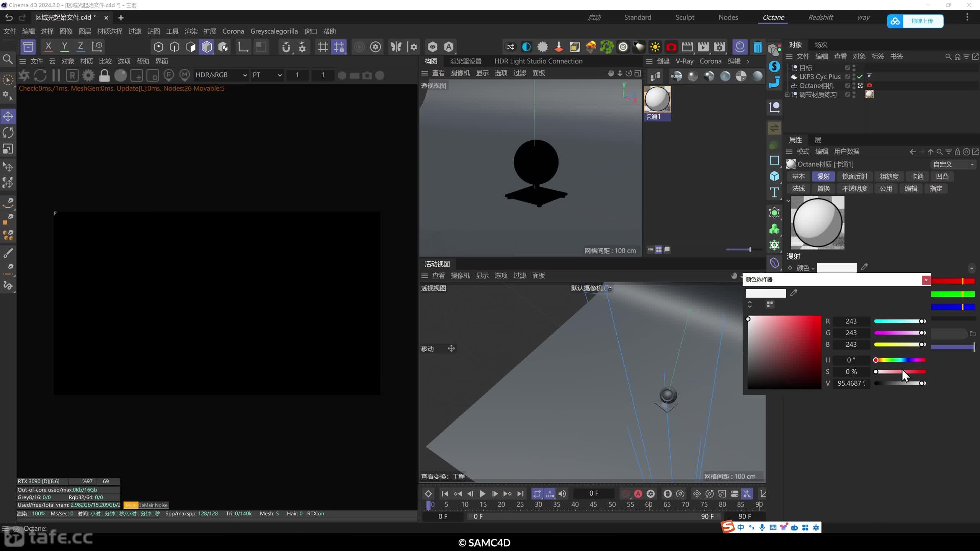Select the 粗糙度 material channel button
Viewport: 980px width, 551px height.
889,176
